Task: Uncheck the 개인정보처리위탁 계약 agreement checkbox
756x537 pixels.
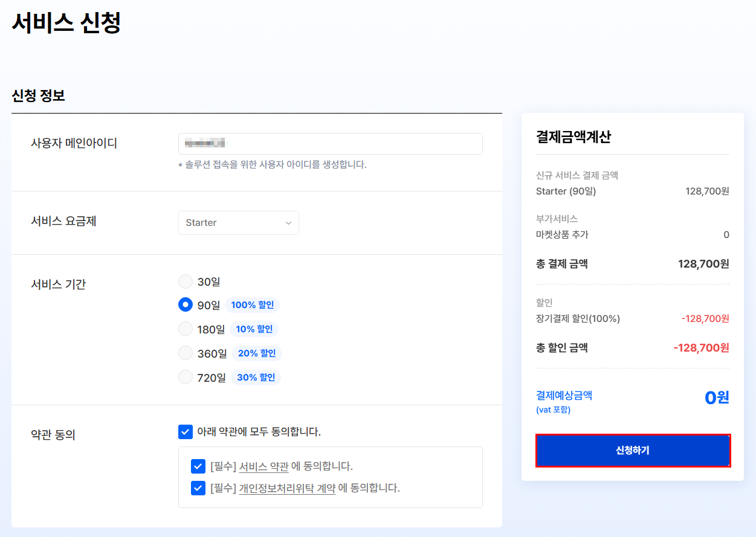Action: tap(198, 488)
